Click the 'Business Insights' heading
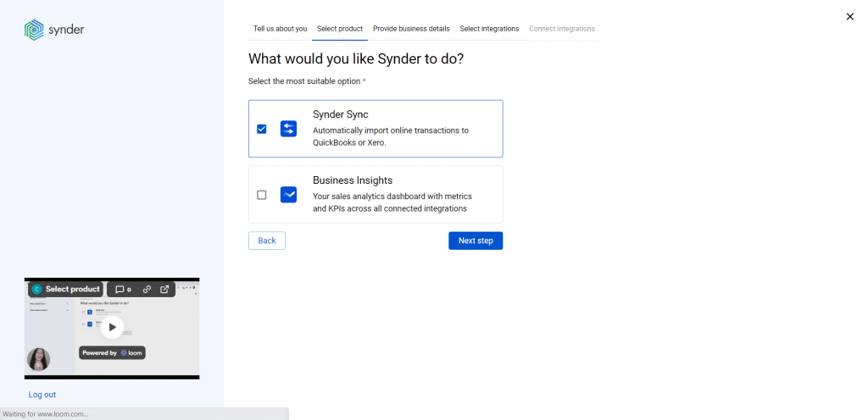 click(353, 180)
